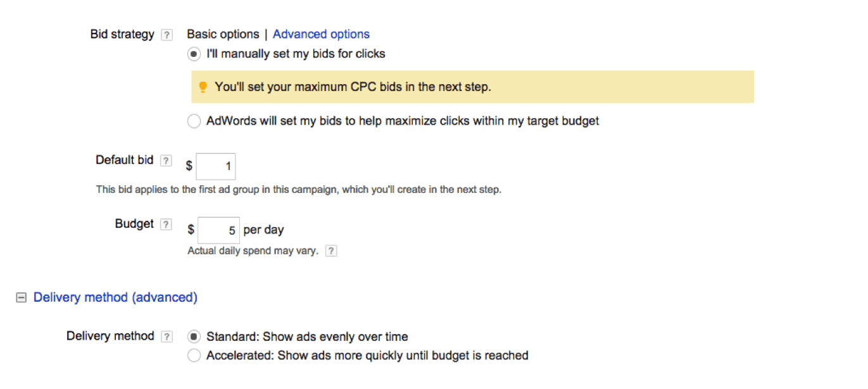Click the lightbulb icon in the yellow notice
This screenshot has width=868, height=389.
coord(203,87)
